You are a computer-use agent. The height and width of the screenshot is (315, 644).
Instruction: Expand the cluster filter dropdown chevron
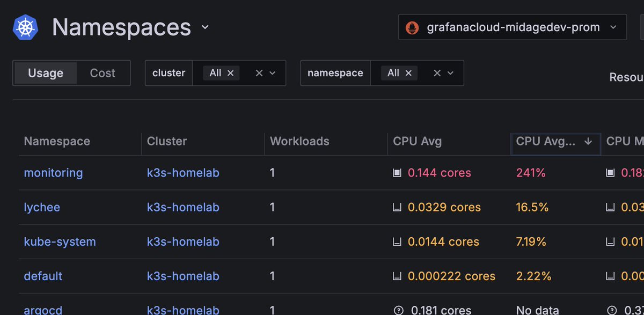tap(273, 73)
